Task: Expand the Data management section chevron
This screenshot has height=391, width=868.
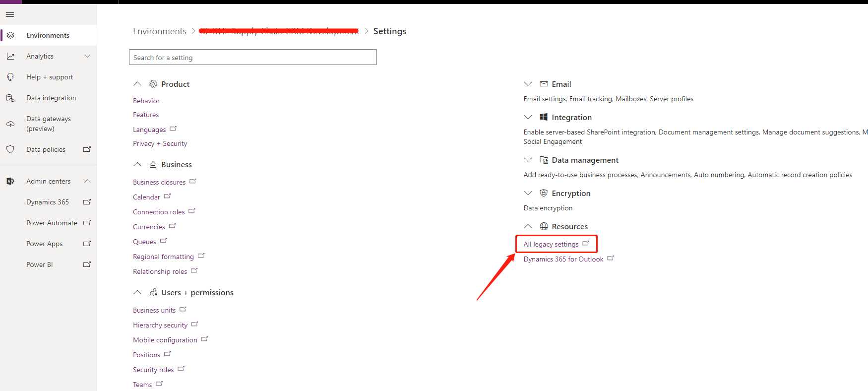Action: 528,160
